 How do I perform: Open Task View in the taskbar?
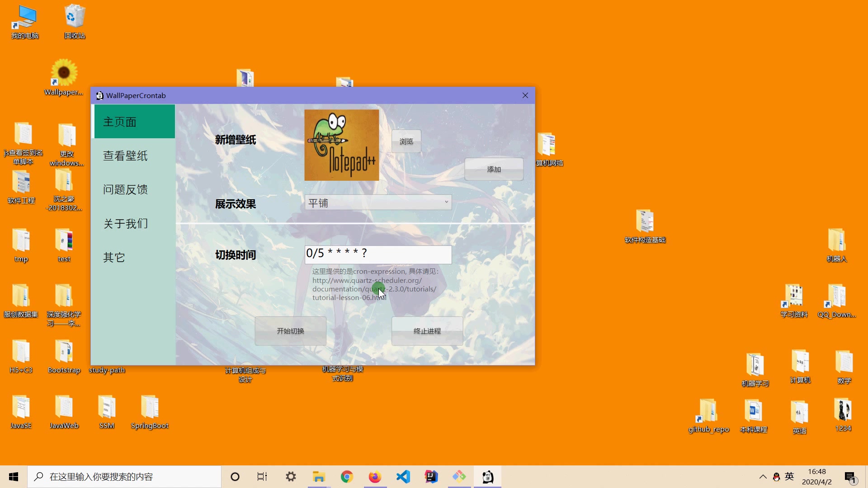coord(262,477)
